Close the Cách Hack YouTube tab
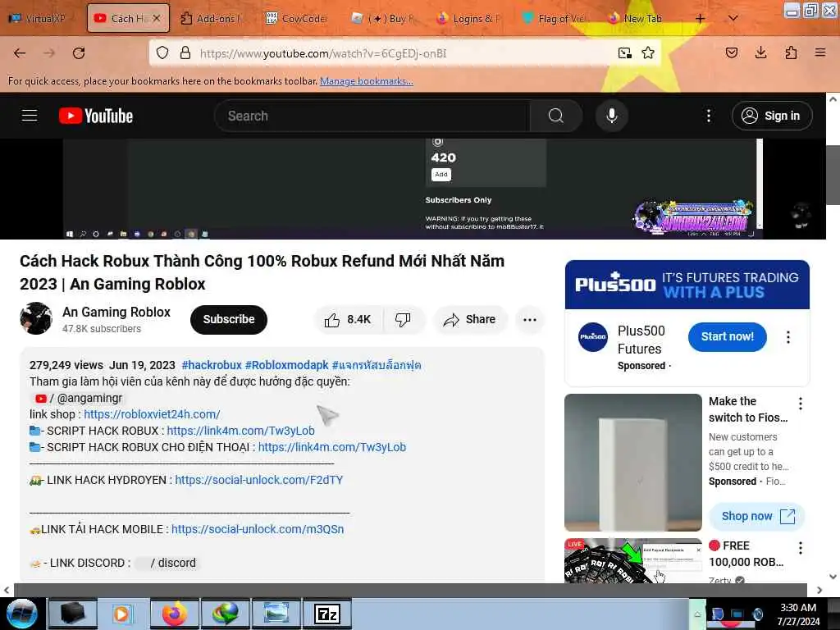The height and width of the screenshot is (630, 840). 157,18
